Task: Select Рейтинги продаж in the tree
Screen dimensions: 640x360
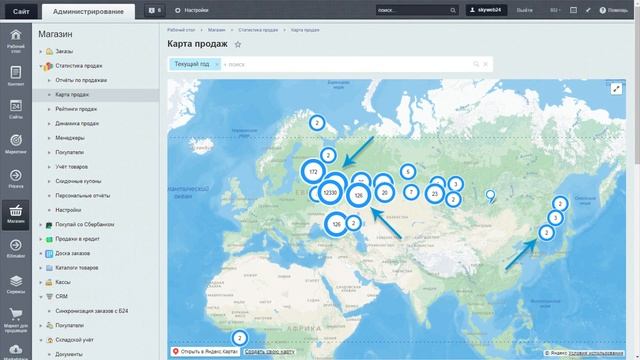Action: point(76,109)
